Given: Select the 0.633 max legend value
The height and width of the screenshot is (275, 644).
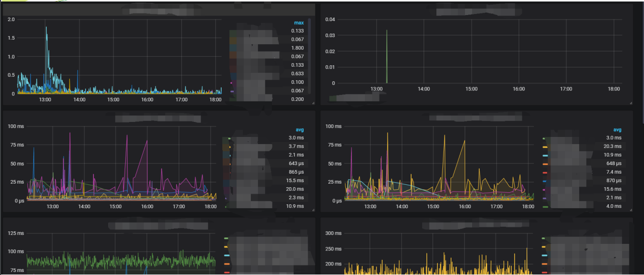Looking at the screenshot, I should pos(297,74).
